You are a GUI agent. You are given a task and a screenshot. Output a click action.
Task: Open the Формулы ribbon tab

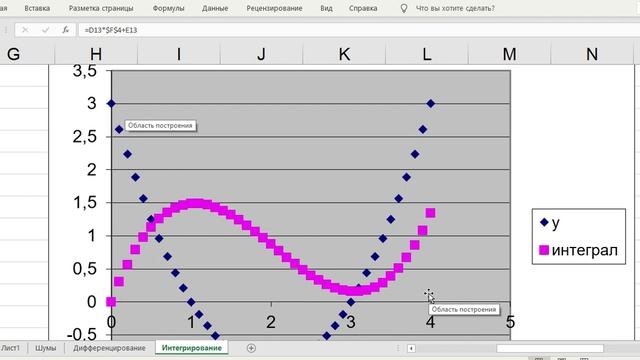[168, 8]
